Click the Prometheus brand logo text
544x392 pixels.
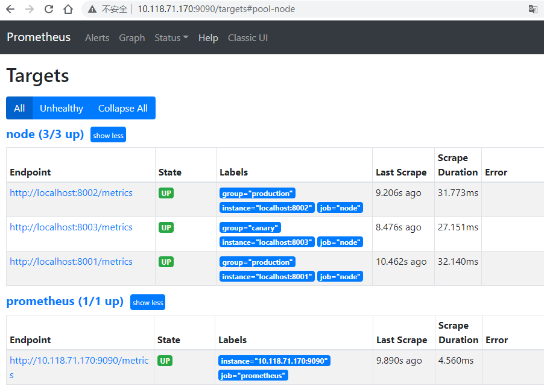click(x=39, y=37)
